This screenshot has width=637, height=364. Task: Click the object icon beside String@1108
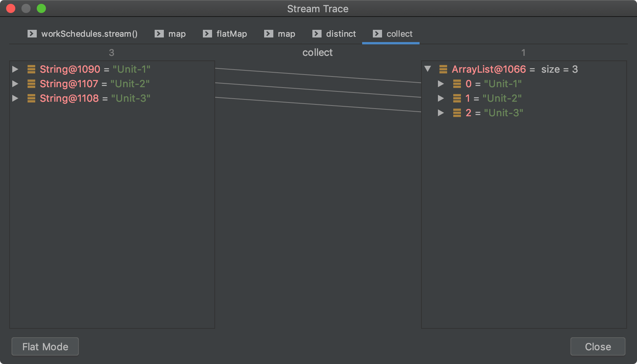(31, 98)
